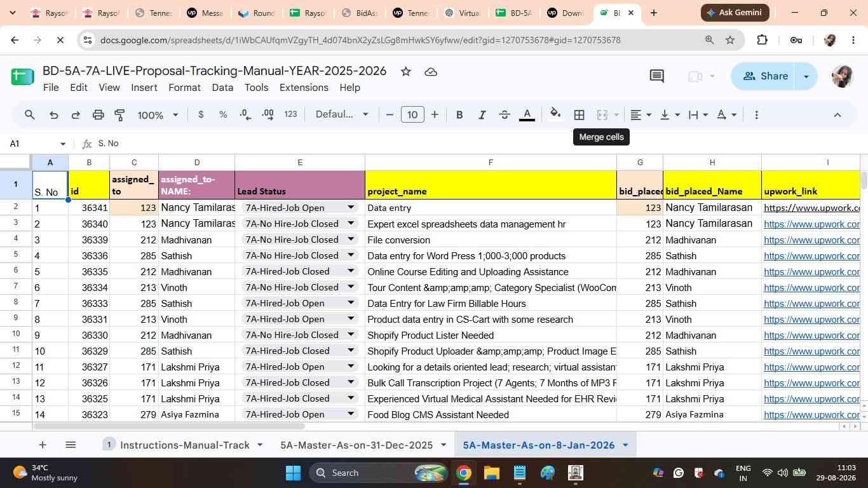The image size is (868, 488).
Task: Select the Paint format tool
Action: point(119,115)
